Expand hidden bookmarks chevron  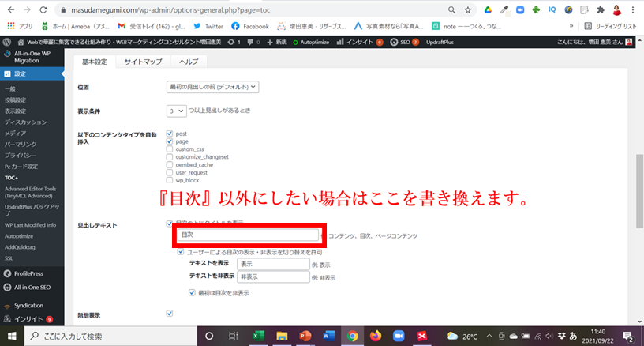click(x=571, y=26)
